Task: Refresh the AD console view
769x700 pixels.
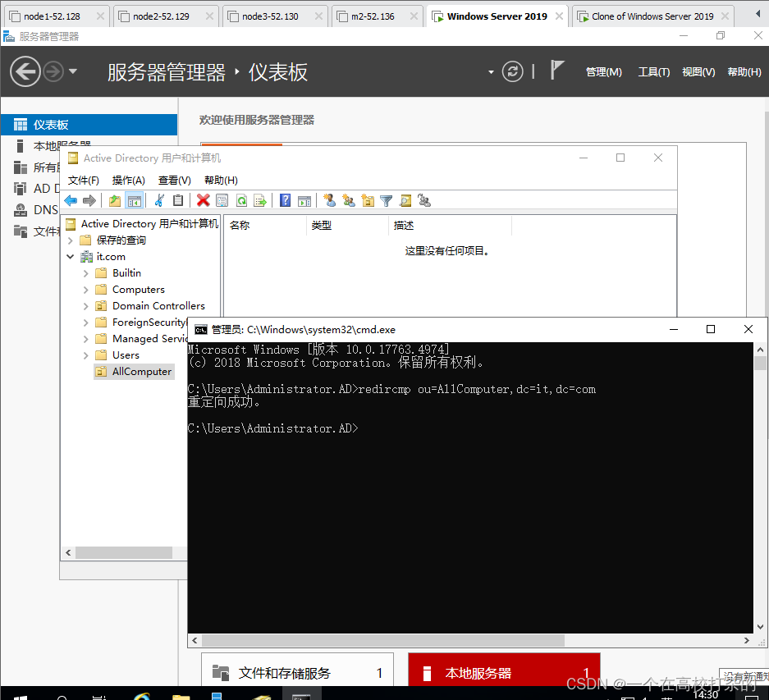Action: tap(242, 200)
